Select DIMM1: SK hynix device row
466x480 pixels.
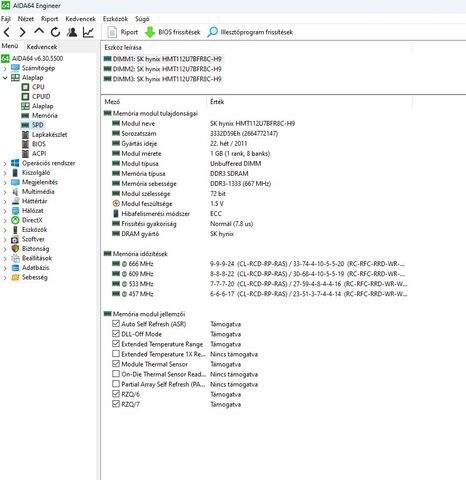pos(163,59)
